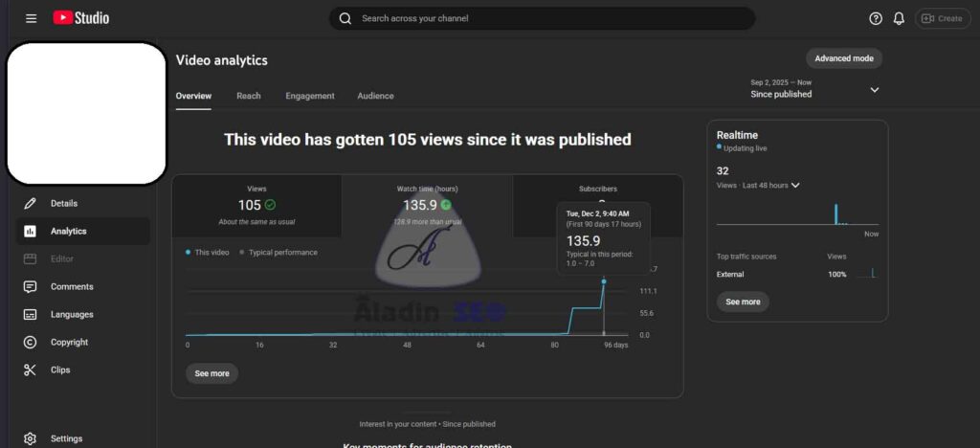Open the Clips scissors item

pos(31,370)
